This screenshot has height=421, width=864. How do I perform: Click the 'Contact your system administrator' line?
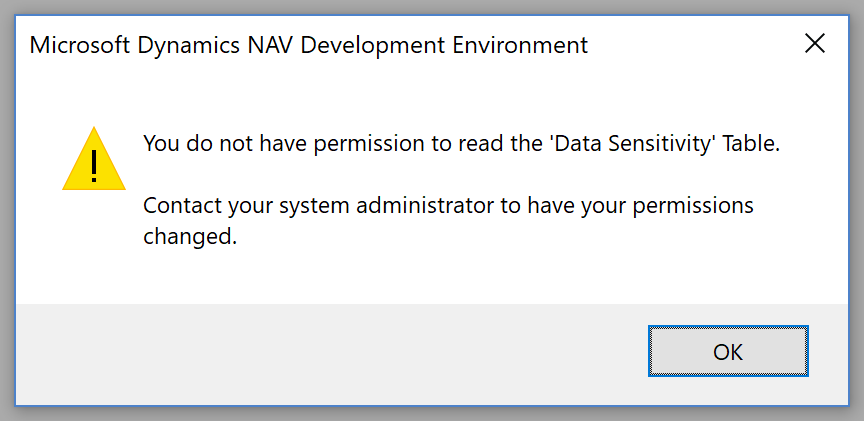coord(448,206)
